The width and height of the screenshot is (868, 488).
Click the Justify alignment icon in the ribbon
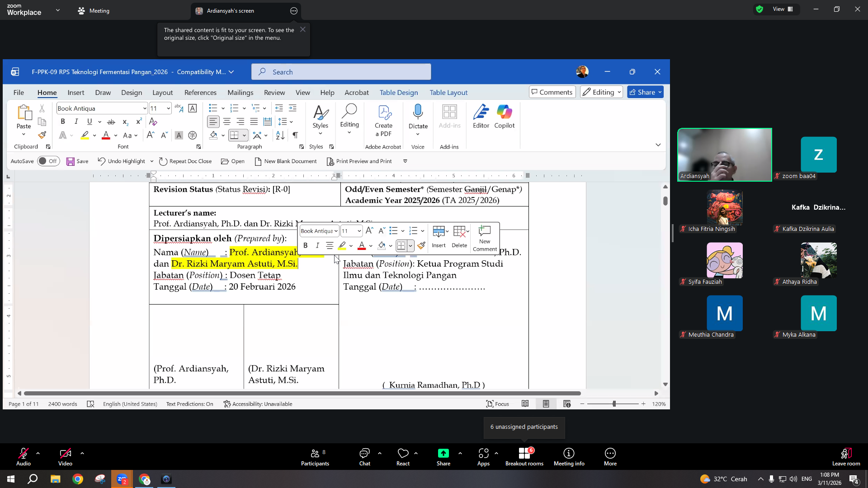point(254,122)
